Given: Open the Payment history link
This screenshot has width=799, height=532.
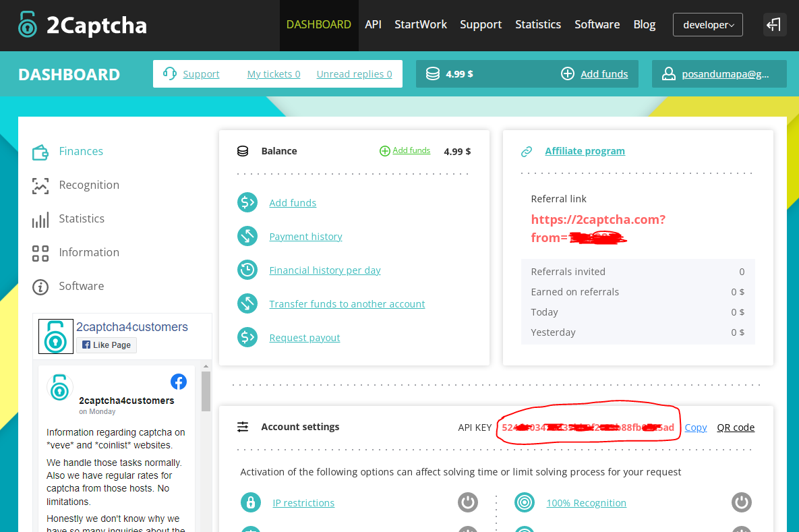Looking at the screenshot, I should [305, 237].
